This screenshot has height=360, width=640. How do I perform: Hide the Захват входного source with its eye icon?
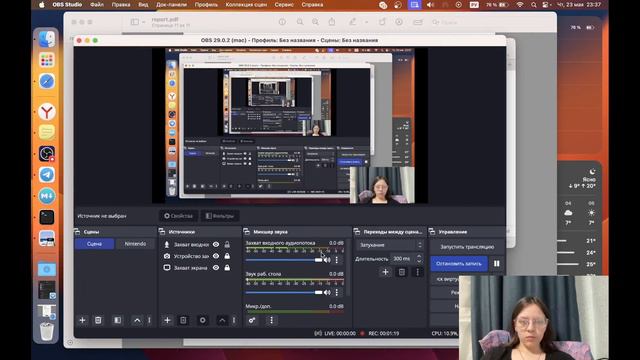click(x=216, y=244)
